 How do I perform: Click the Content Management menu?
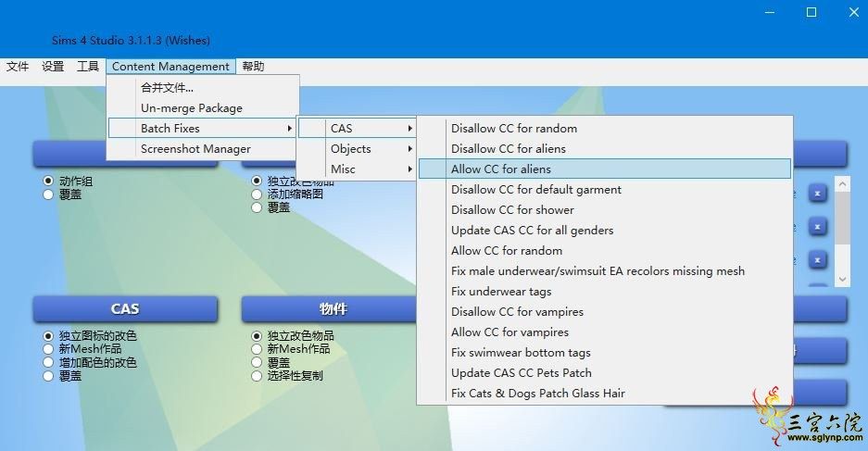(170, 67)
